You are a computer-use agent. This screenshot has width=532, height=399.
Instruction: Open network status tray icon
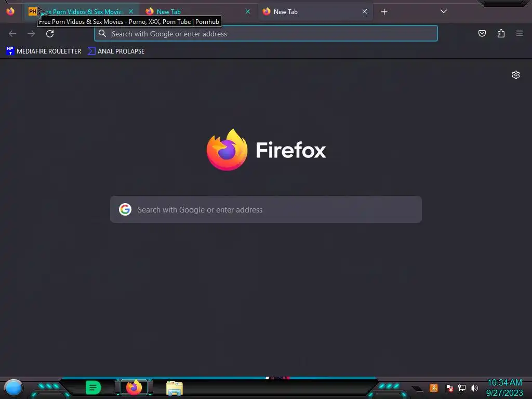click(462, 388)
